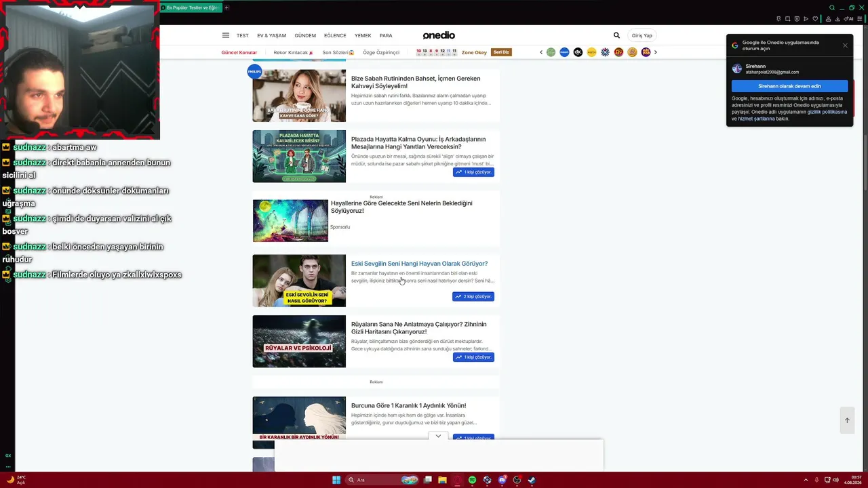This screenshot has height=488, width=868.
Task: Click the 'Son Sözleri' trending link
Action: (x=338, y=52)
